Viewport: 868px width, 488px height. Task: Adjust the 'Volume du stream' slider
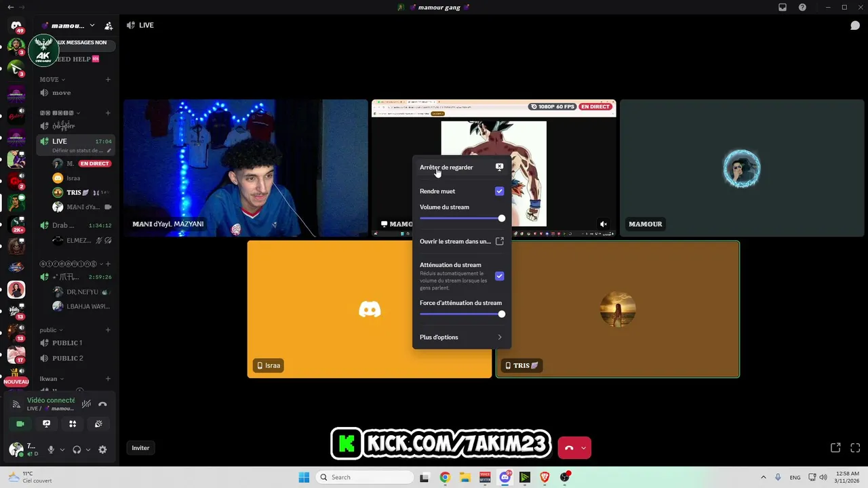tap(461, 218)
